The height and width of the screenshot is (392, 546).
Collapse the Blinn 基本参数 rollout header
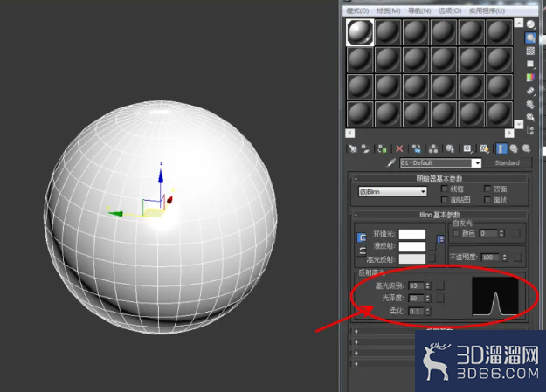click(439, 215)
